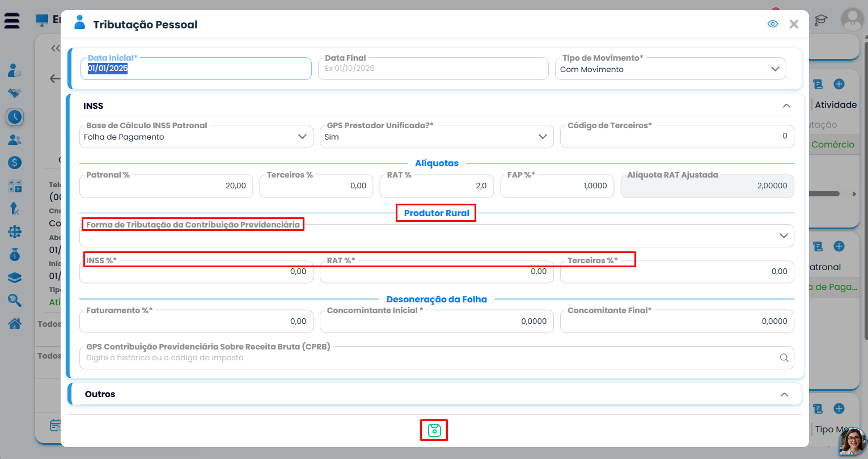Click the green save disk icon

tap(434, 430)
